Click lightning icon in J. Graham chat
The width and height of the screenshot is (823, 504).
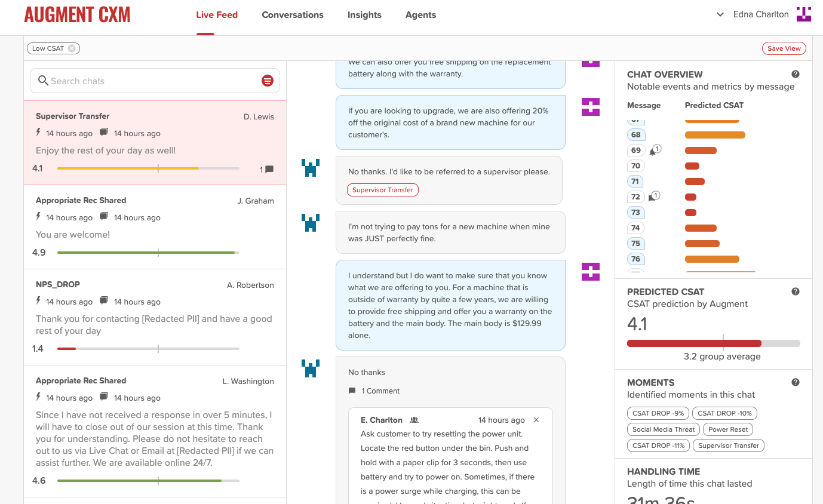[39, 217]
